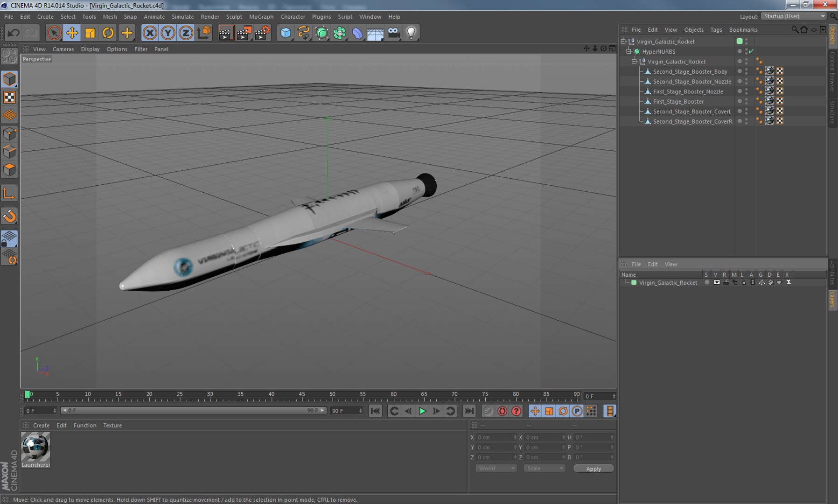Enable Polygons mode in left palette
The image size is (838, 504).
(x=9, y=170)
